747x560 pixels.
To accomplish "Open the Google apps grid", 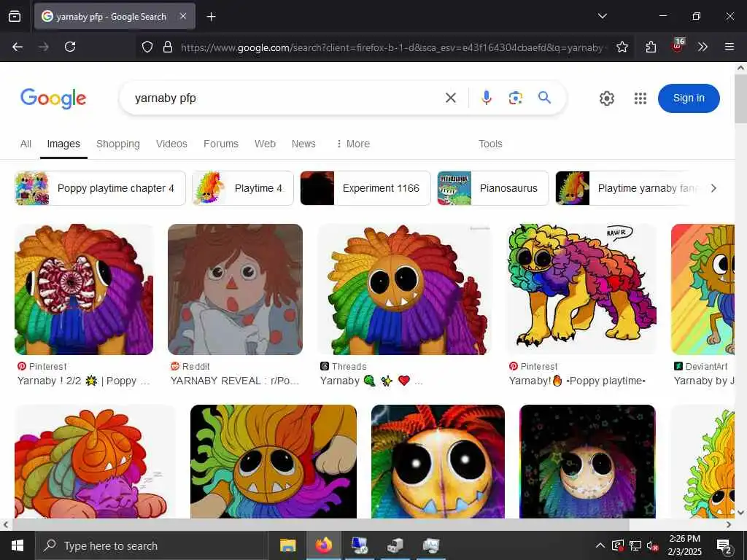I will [640, 98].
